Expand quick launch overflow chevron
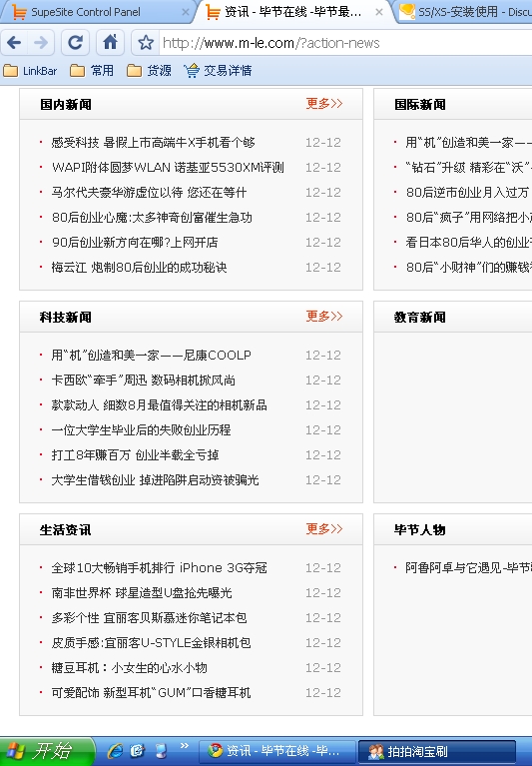The height and width of the screenshot is (766, 532). (x=185, y=745)
